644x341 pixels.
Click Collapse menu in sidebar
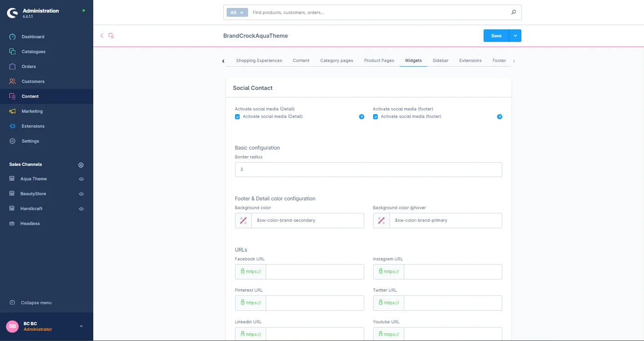click(x=36, y=303)
